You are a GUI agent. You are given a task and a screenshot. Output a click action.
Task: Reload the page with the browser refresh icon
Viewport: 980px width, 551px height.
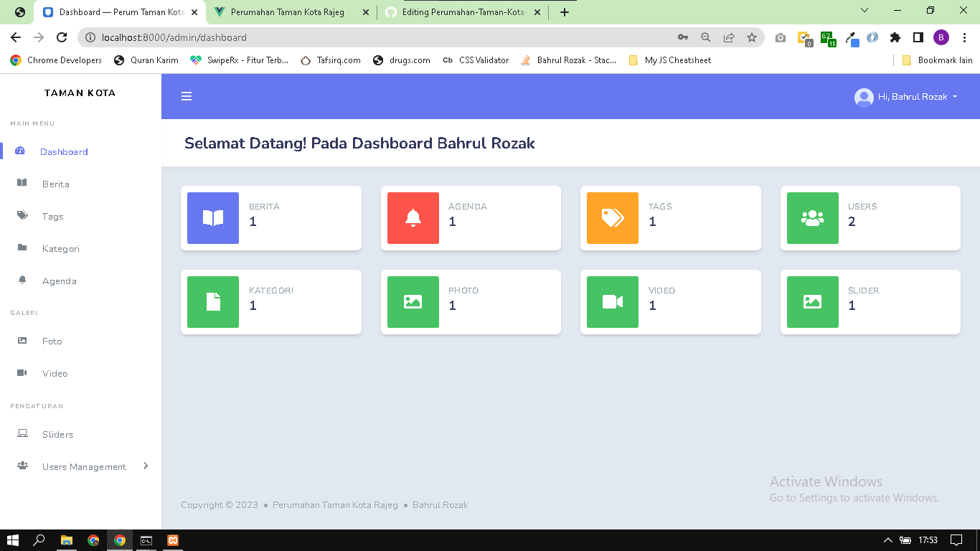click(x=62, y=37)
